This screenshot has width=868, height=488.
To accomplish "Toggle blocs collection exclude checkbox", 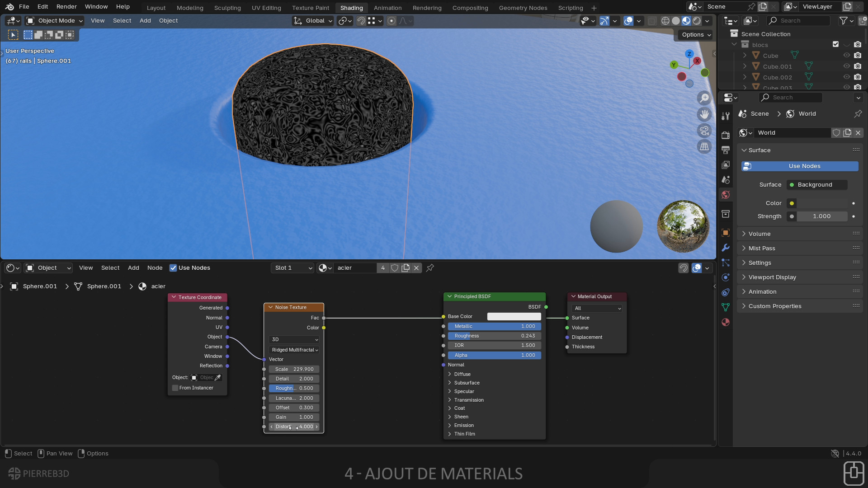I will [835, 45].
